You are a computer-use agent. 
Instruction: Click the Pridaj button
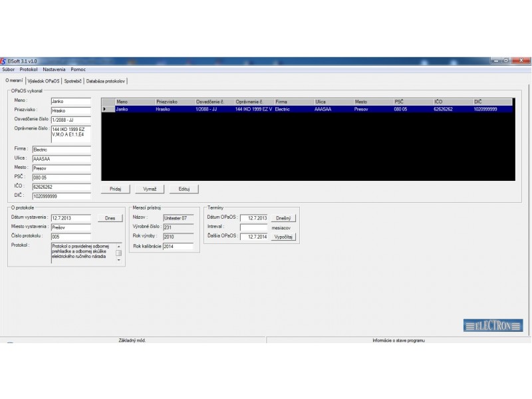(x=115, y=189)
